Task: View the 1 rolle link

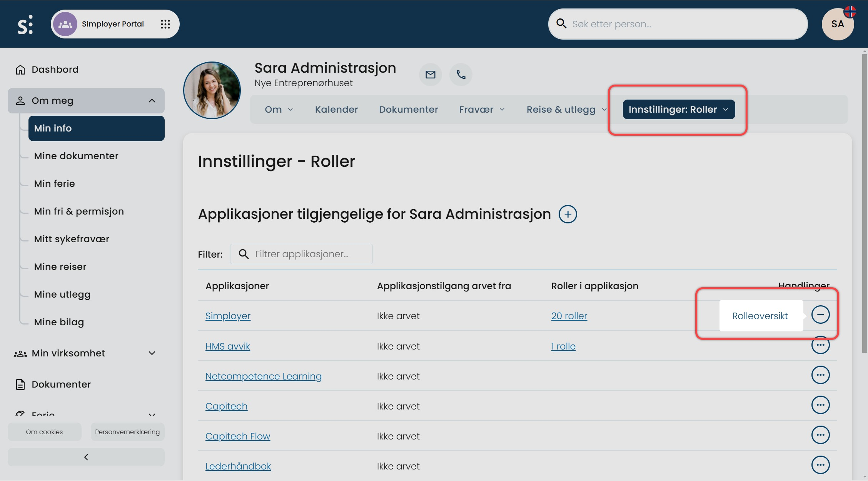Action: [563, 346]
